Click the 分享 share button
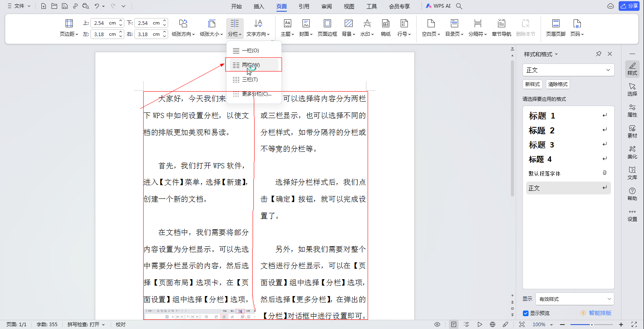The width and height of the screenshot is (644, 329). tap(629, 6)
